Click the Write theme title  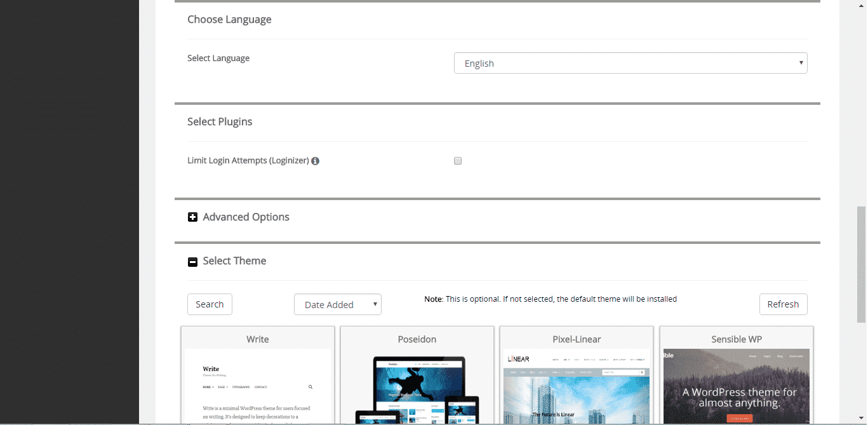pyautogui.click(x=258, y=339)
